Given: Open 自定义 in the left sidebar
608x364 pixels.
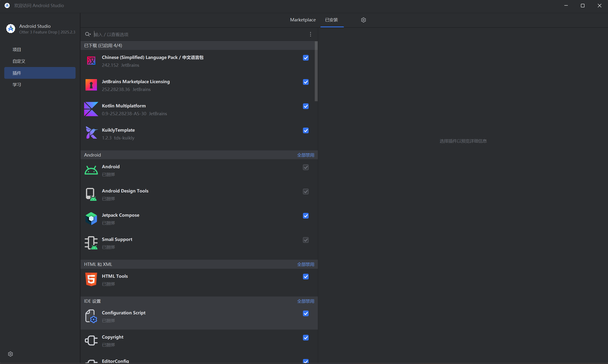Looking at the screenshot, I should click(x=19, y=61).
